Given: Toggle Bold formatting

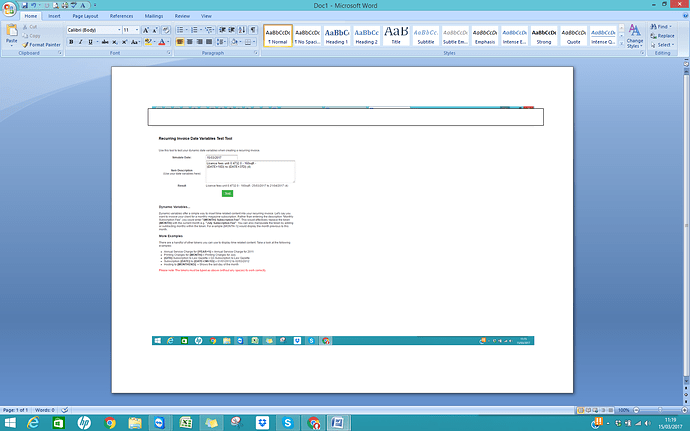Looking at the screenshot, I should pos(72,43).
